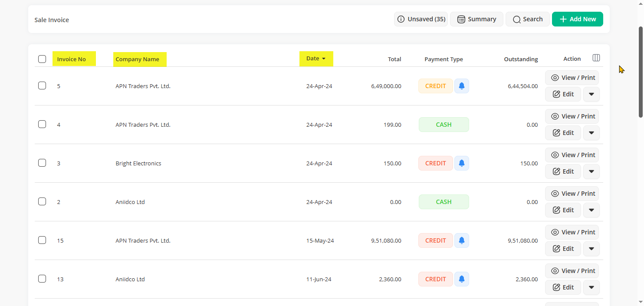644x306 pixels.
Task: Open Unsaved (35) invoices list
Action: point(421,19)
